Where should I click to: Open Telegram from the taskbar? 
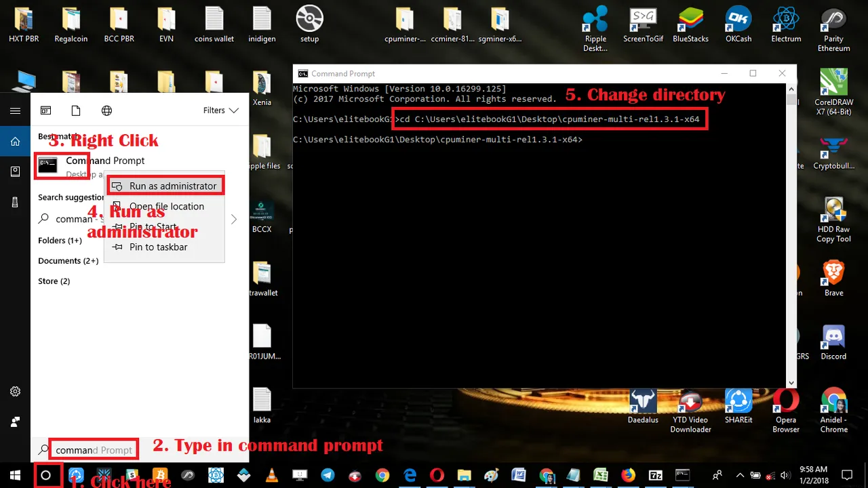pyautogui.click(x=328, y=475)
